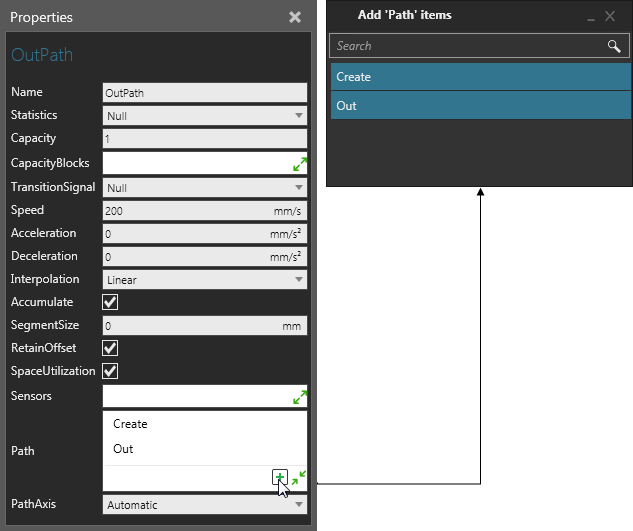Viewport: 633px width, 531px height.
Task: Select Create in Add 'Path' items list
Action: (480, 77)
